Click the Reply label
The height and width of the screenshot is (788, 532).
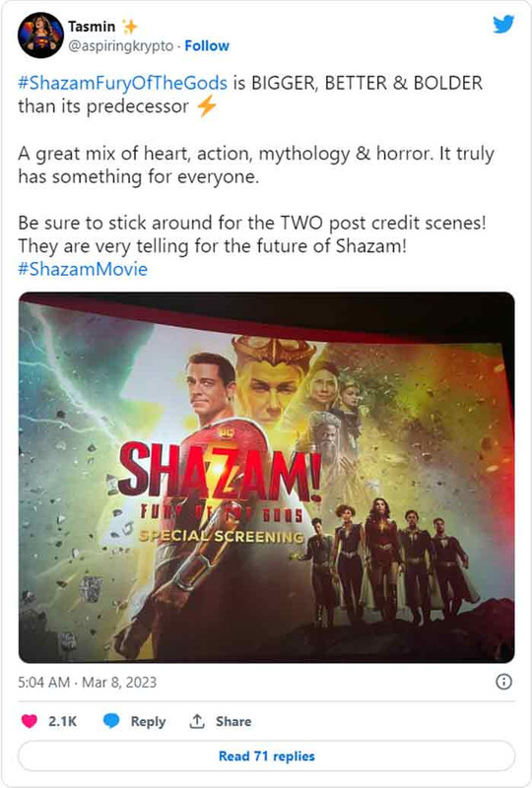tap(148, 721)
